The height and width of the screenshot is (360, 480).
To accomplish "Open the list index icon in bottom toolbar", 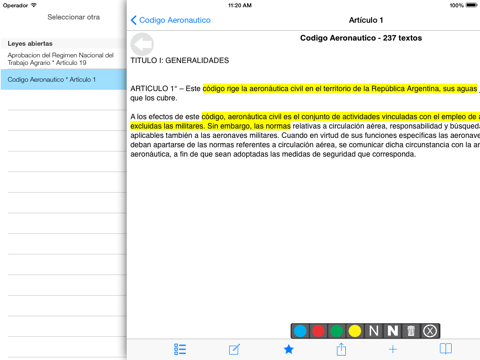I will (180, 349).
